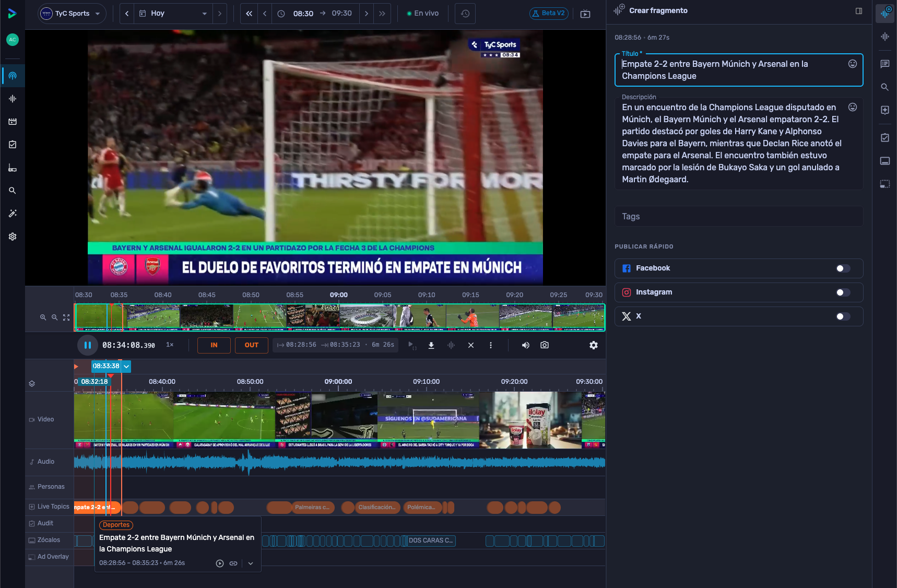Click the Palmeiras topic chip on timeline
The height and width of the screenshot is (588, 897).
tap(312, 508)
